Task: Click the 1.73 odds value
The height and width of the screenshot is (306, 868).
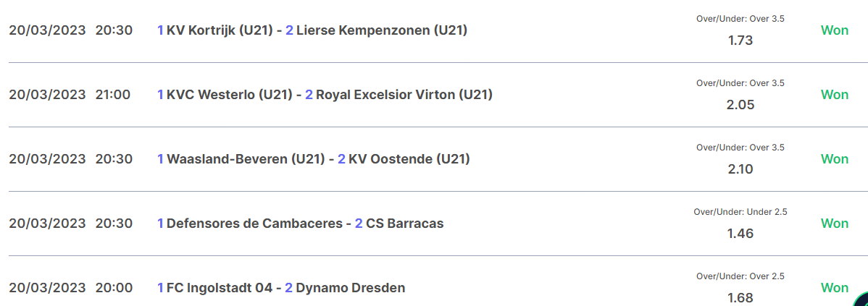Action: 740,41
